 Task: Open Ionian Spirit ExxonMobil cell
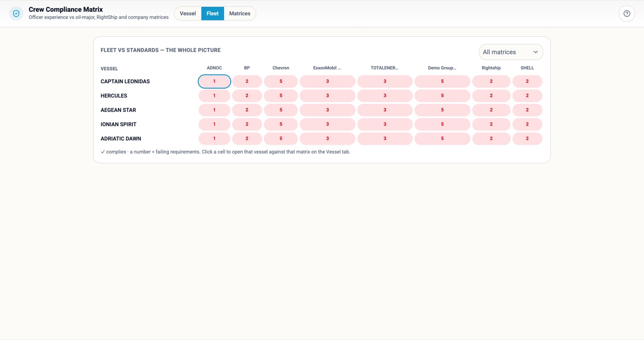click(328, 124)
